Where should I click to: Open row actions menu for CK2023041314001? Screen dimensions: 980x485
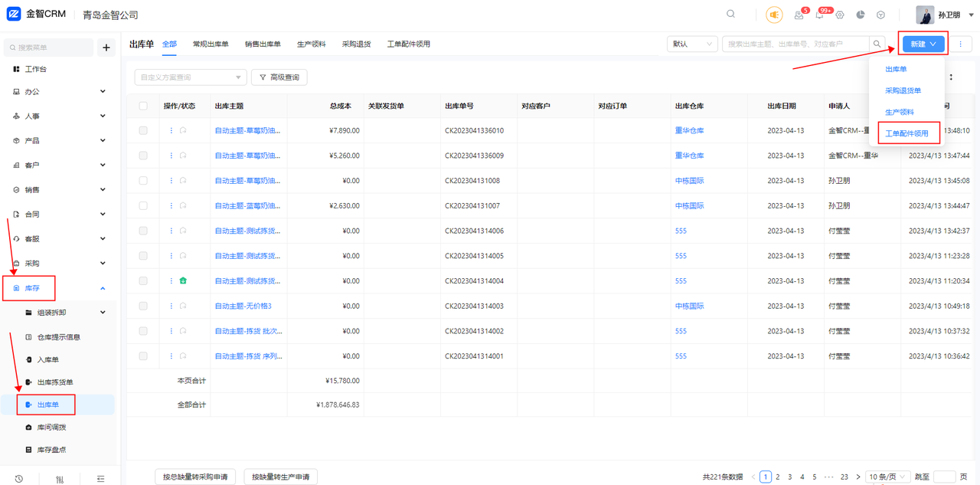click(171, 356)
